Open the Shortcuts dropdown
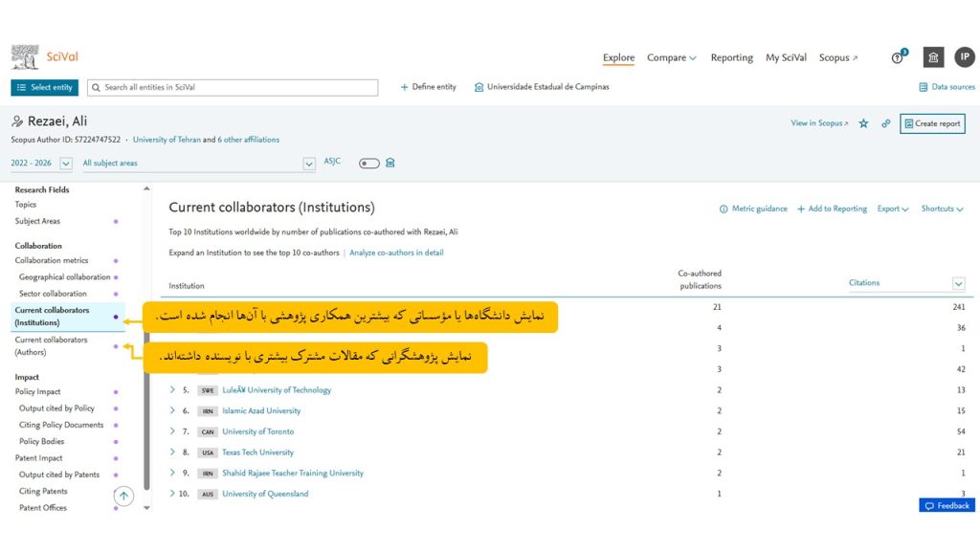980x551 pixels. coord(942,209)
